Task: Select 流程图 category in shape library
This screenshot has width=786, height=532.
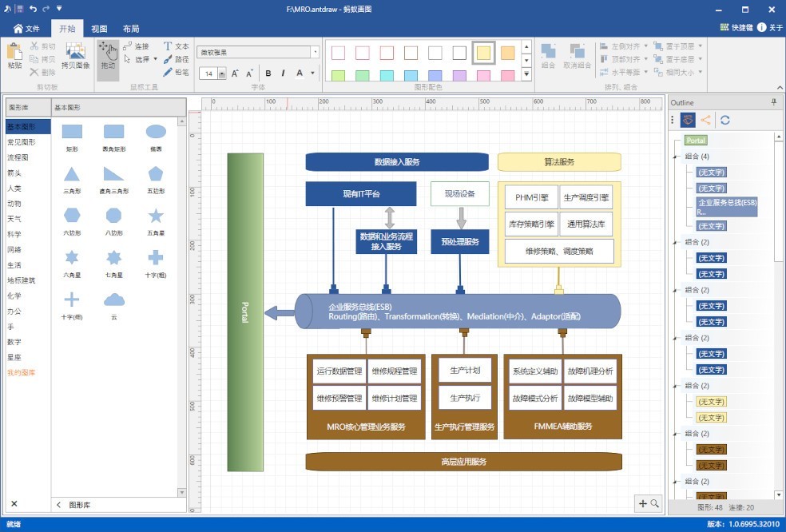Action: 18,157
